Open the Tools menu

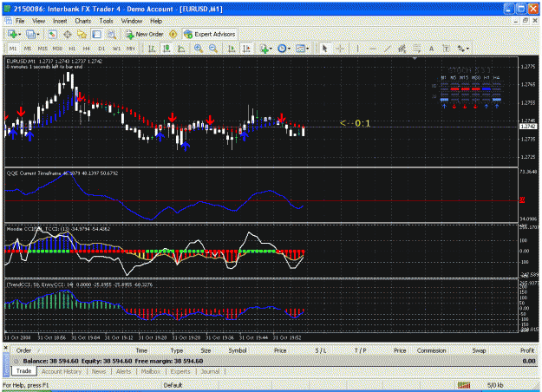106,21
